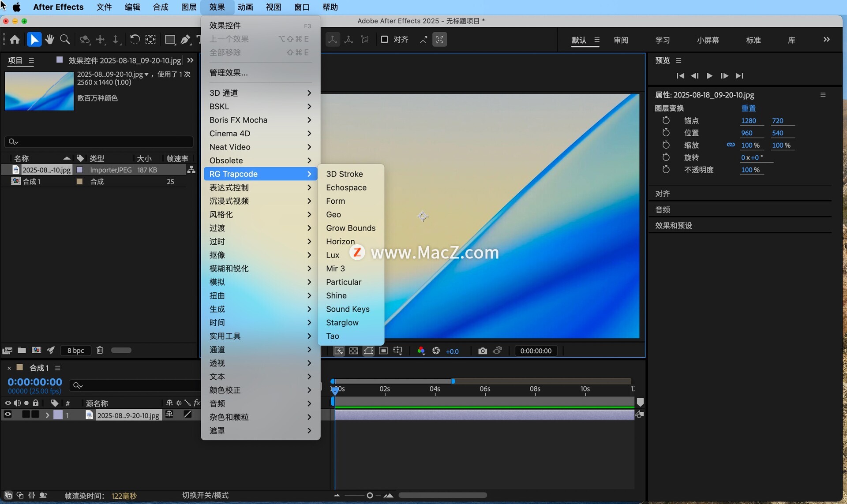Image resolution: width=847 pixels, height=504 pixels.
Task: Open the 文件 menu
Action: point(104,7)
